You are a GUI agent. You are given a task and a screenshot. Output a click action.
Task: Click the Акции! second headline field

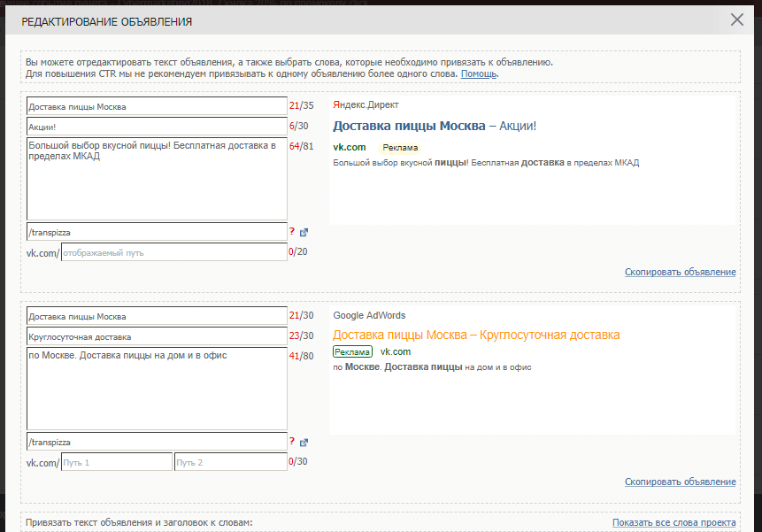[x=156, y=127]
